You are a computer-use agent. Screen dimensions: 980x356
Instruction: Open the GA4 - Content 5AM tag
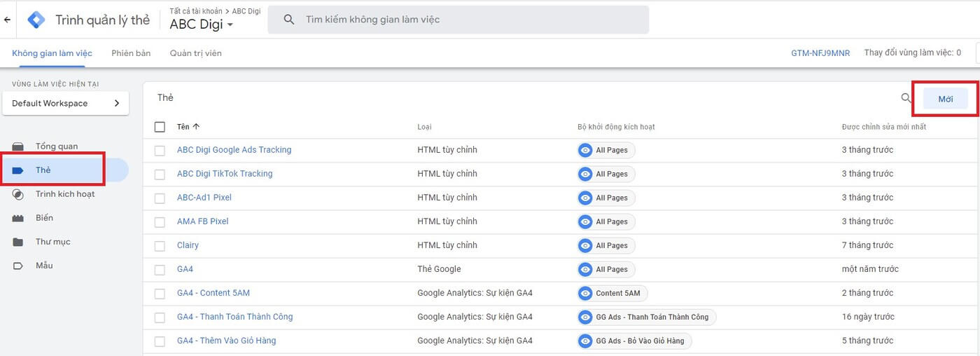pyautogui.click(x=213, y=293)
